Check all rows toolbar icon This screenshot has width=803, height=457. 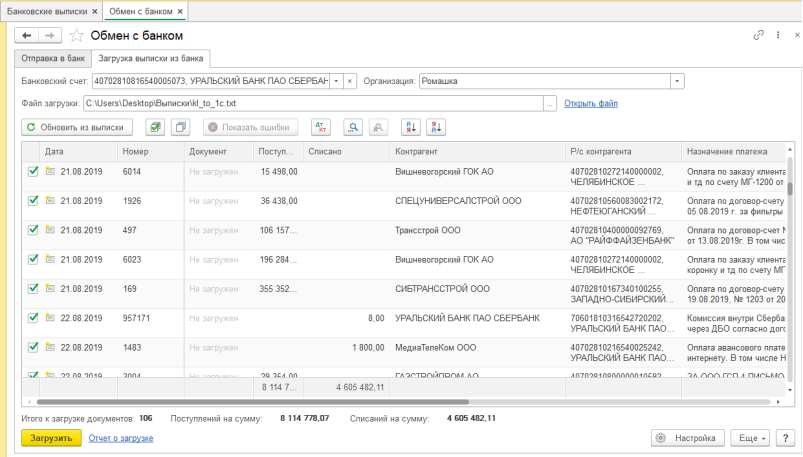(x=155, y=127)
